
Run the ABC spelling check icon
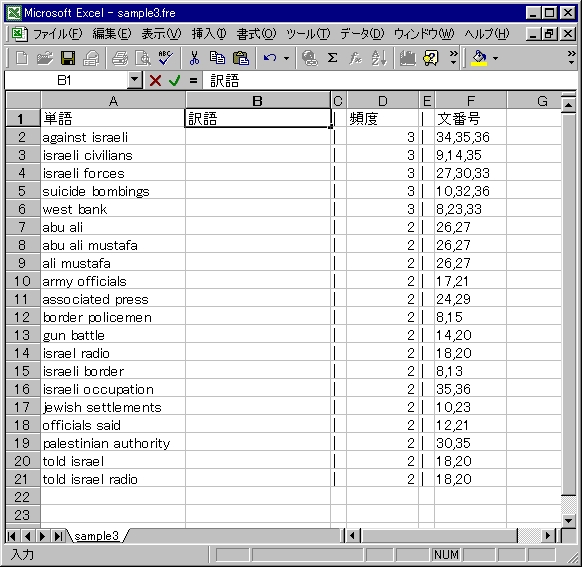pyautogui.click(x=165, y=58)
